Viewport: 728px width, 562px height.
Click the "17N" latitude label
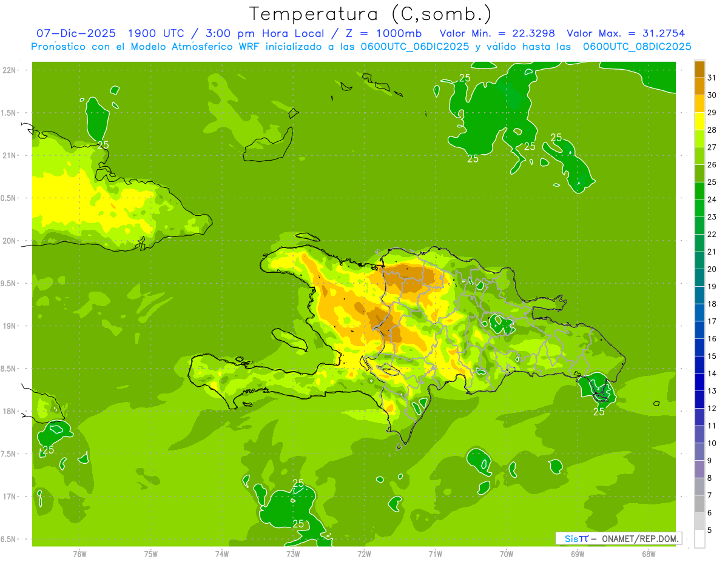[x=8, y=497]
